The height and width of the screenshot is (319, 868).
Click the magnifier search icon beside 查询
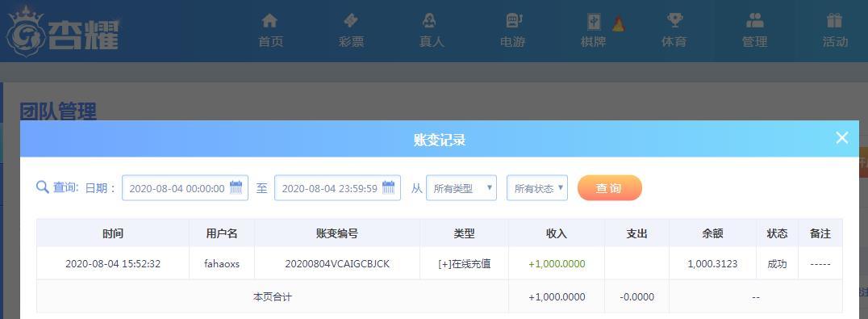pos(43,187)
